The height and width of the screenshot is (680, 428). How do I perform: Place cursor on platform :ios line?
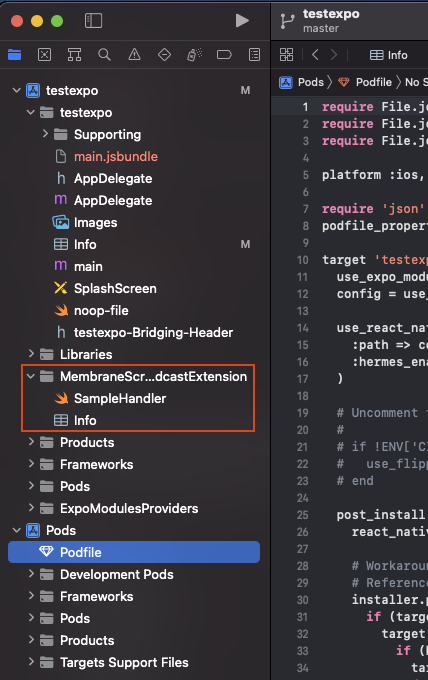[373, 175]
